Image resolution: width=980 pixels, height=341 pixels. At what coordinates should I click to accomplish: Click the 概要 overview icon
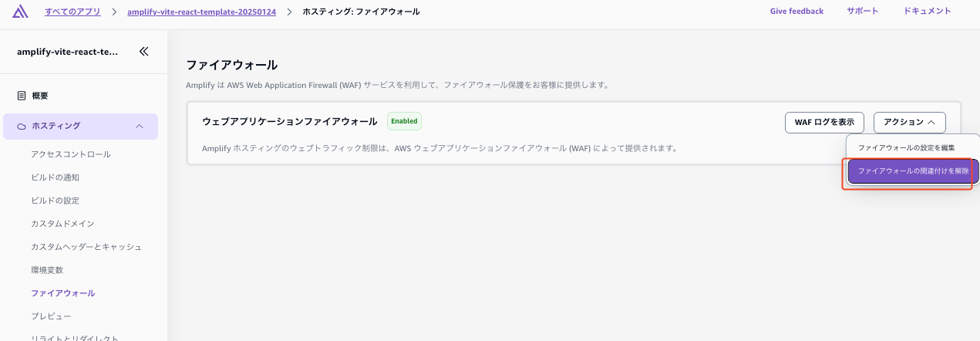click(x=22, y=96)
